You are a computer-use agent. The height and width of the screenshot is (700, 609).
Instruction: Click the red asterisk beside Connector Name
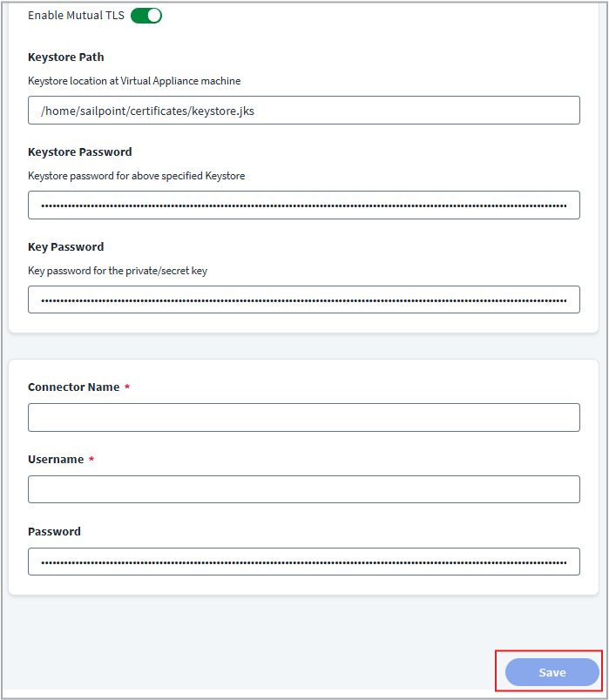click(x=127, y=387)
